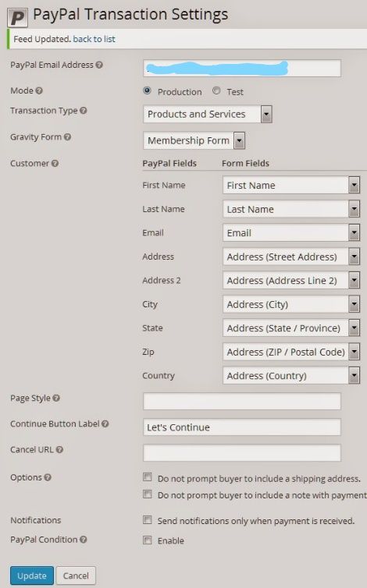Edit the Continue Button Label field
367x588 pixels.
(x=242, y=427)
